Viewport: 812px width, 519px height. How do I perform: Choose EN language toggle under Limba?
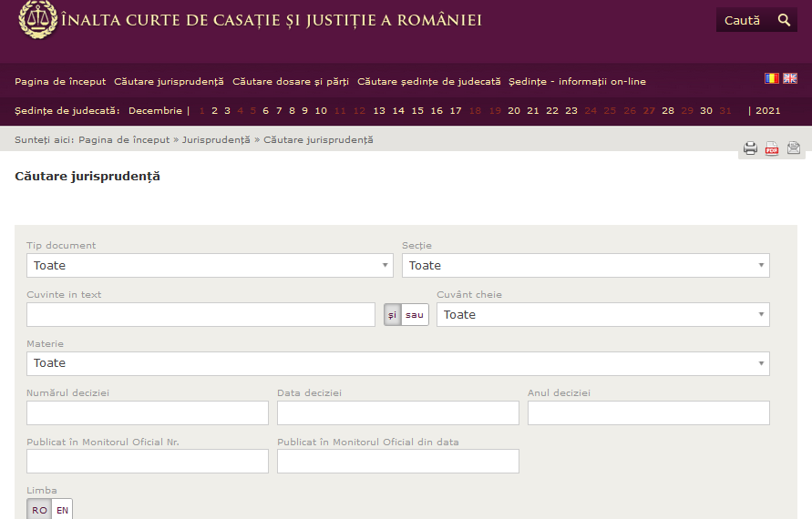point(62,510)
